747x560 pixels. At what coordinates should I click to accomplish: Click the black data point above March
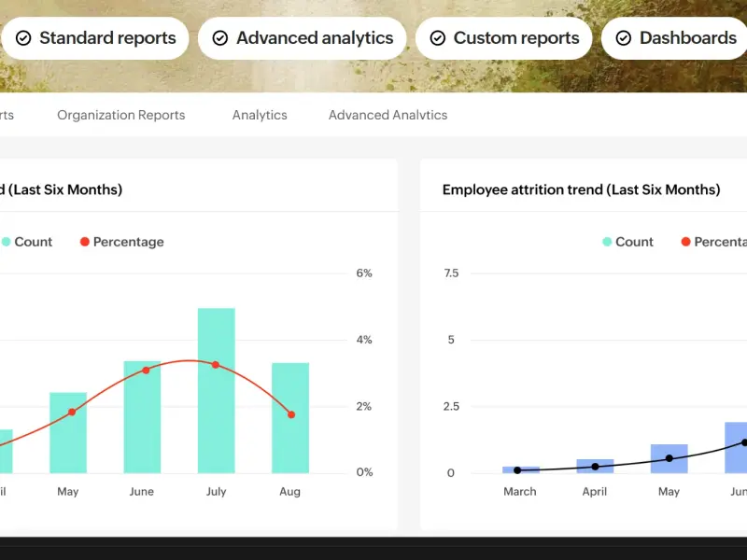pos(517,470)
